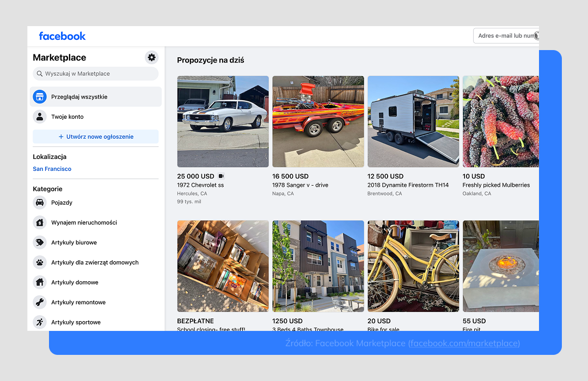
Task: Open the white trailer photo
Action: [413, 121]
